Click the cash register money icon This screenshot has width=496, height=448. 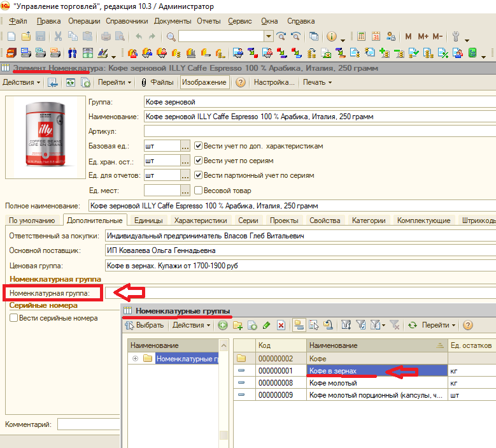tap(88, 53)
